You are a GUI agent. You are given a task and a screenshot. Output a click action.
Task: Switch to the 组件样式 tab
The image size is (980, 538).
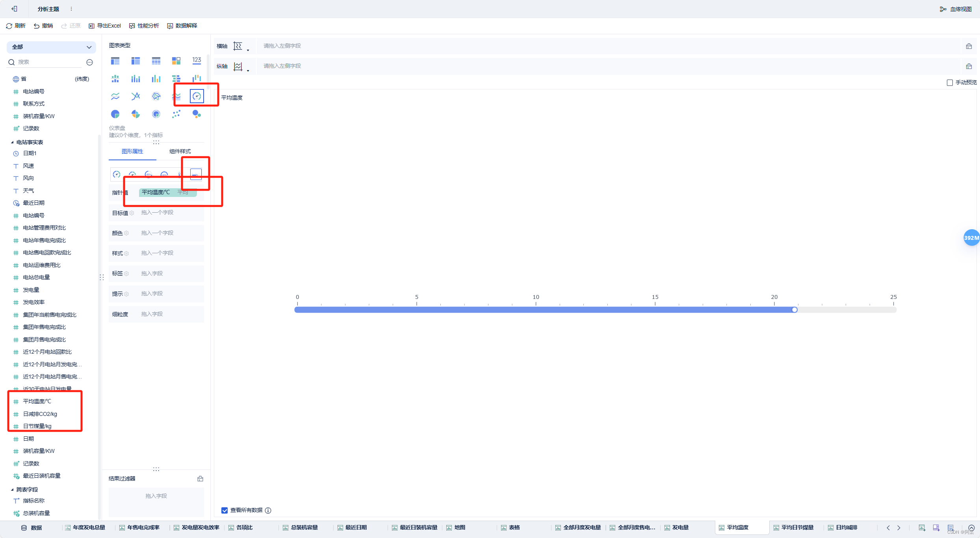pos(180,151)
